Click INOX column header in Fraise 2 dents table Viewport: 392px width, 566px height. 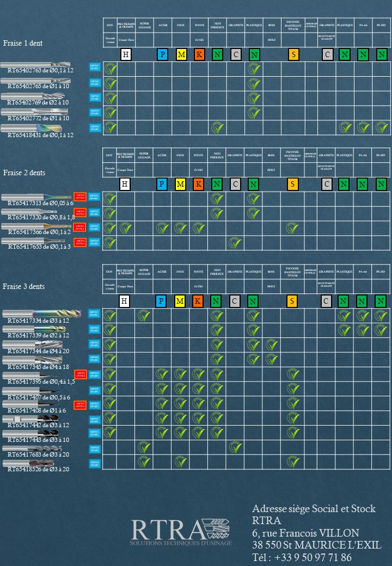click(x=180, y=155)
